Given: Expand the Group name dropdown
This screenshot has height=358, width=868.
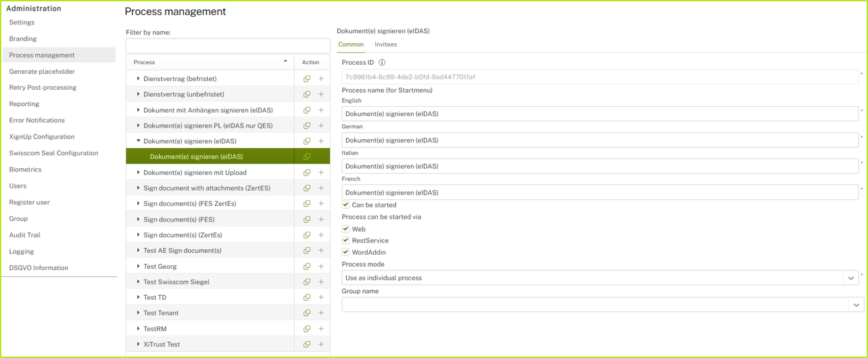Looking at the screenshot, I should click(x=856, y=305).
